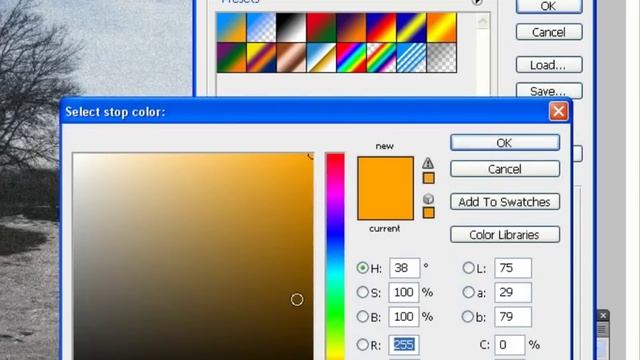Click Load... in the Gradient Editor
The image size is (640, 360).
[549, 65]
